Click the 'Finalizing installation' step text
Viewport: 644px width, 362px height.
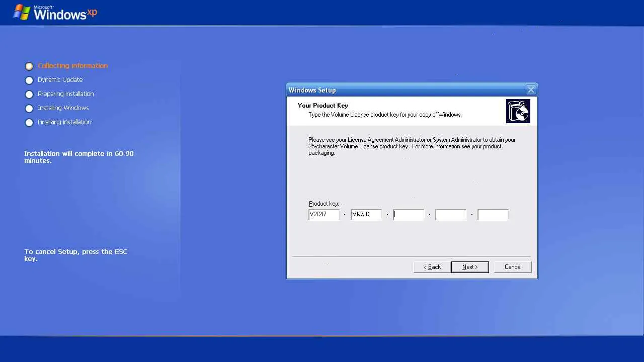[x=64, y=122]
